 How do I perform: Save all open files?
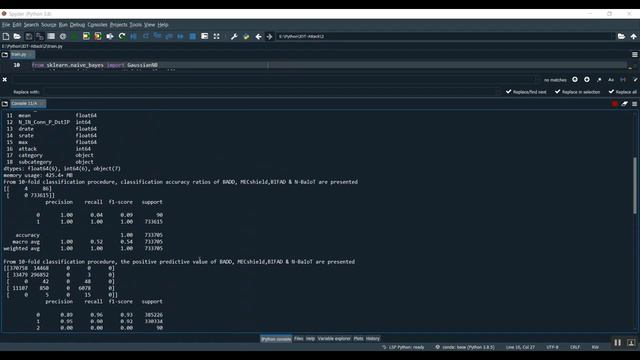pos(40,36)
